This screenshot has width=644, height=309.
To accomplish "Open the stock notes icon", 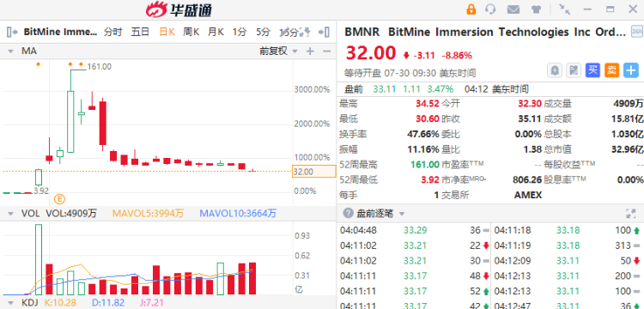I will click(574, 70).
